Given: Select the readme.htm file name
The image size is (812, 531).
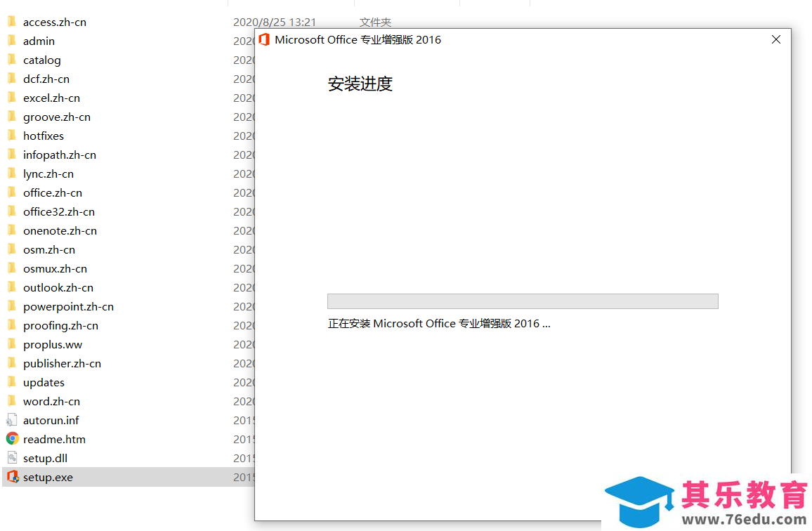Looking at the screenshot, I should tap(54, 439).
